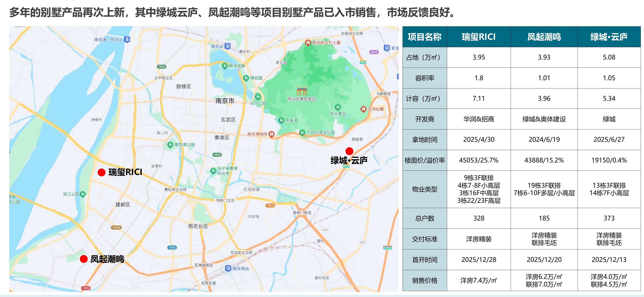Click the 7号线 metro line badge
This screenshot has height=297, width=644.
coord(161,67)
